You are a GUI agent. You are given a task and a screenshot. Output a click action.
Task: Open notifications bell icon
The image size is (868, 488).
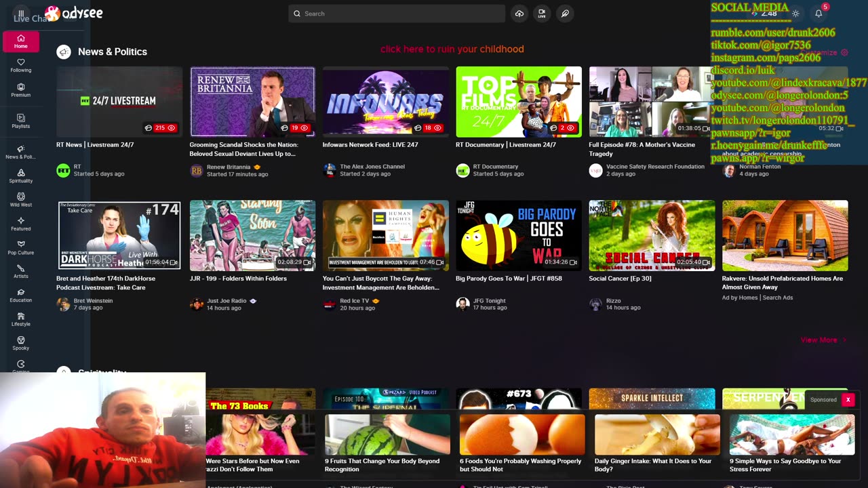[x=818, y=14]
